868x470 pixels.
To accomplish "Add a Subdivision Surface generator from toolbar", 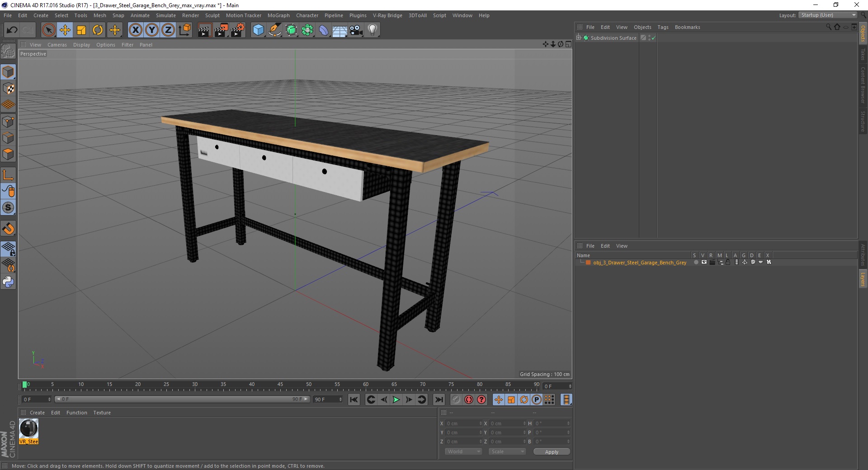I will pos(291,30).
